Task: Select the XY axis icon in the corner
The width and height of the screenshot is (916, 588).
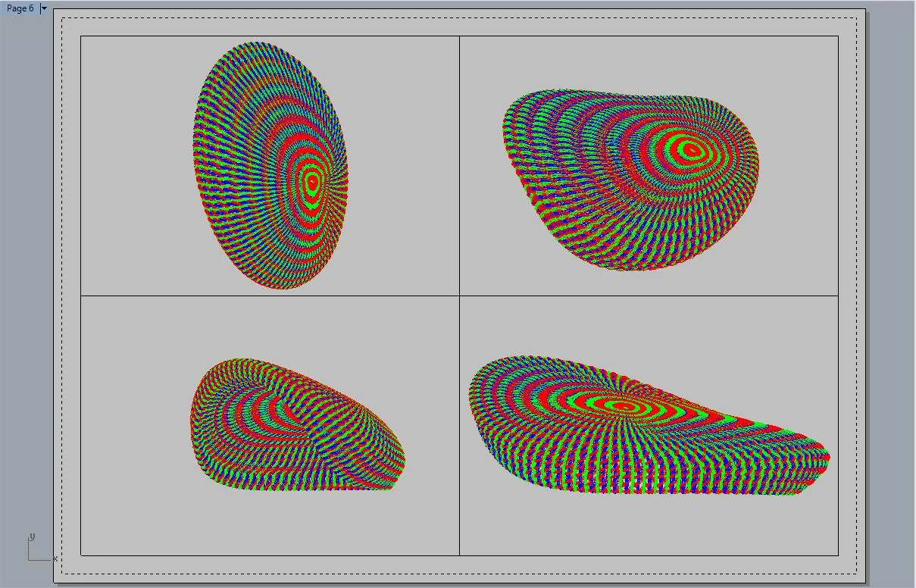Action: point(42,549)
